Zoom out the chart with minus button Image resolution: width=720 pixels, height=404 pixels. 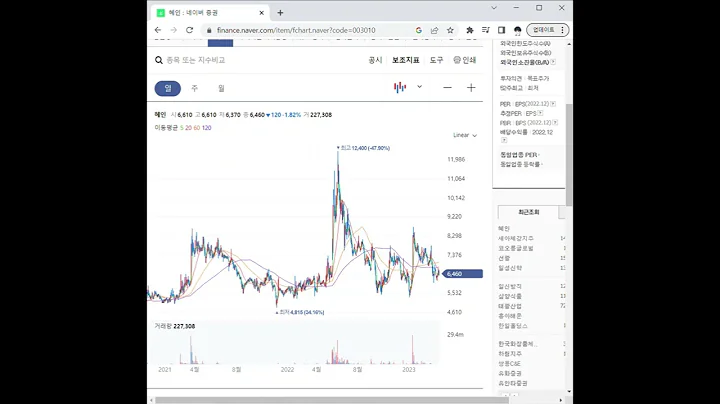[447, 88]
